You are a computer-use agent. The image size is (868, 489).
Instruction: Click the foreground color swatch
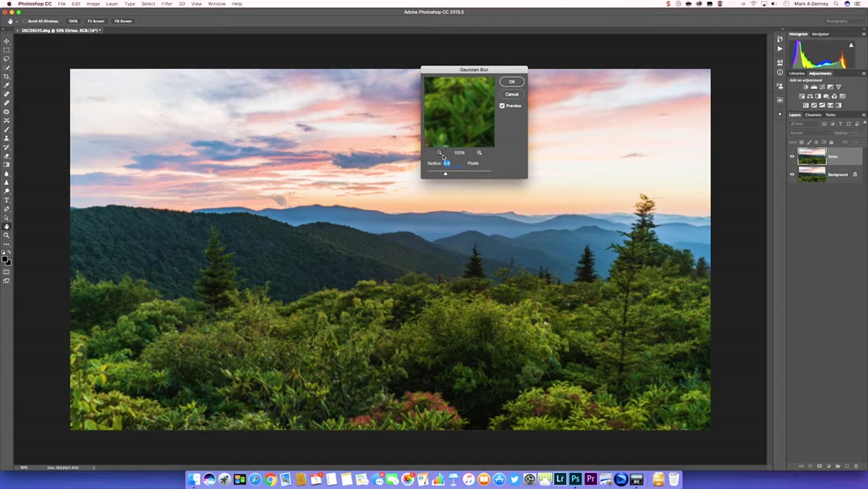click(x=5, y=259)
